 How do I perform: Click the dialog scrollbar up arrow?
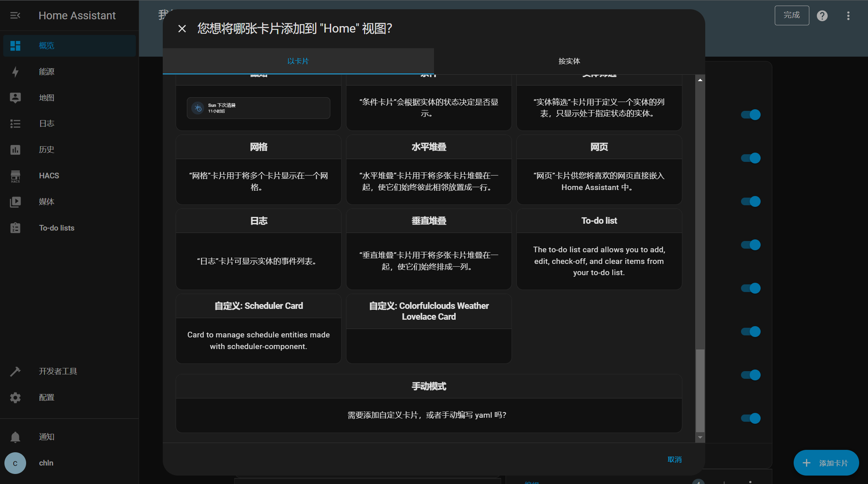(700, 80)
